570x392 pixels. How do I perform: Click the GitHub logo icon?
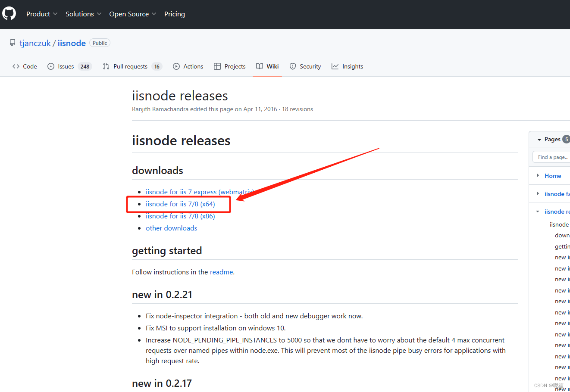pos(9,14)
